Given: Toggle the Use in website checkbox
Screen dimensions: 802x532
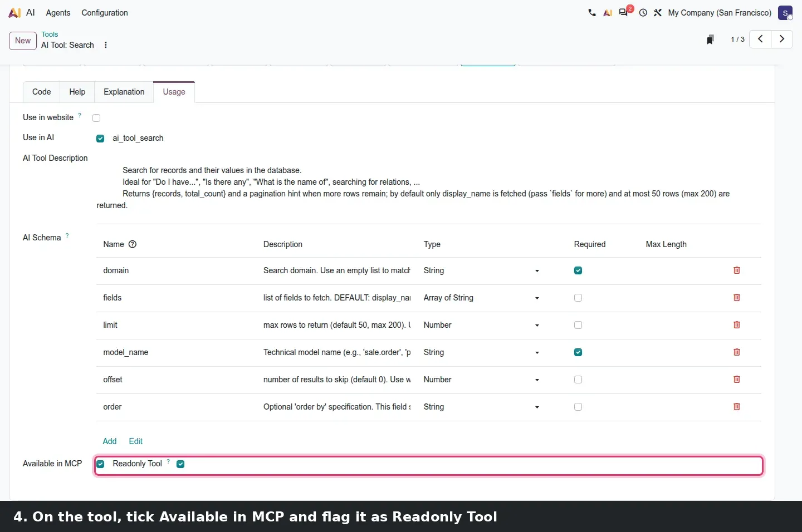Looking at the screenshot, I should pyautogui.click(x=96, y=118).
